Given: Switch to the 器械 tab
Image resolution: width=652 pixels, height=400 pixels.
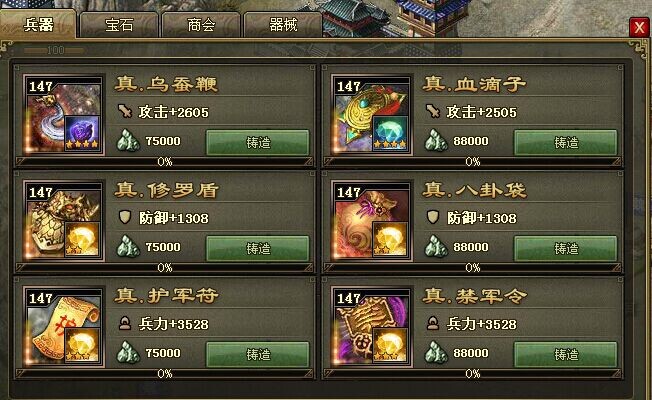Looking at the screenshot, I should click(283, 25).
